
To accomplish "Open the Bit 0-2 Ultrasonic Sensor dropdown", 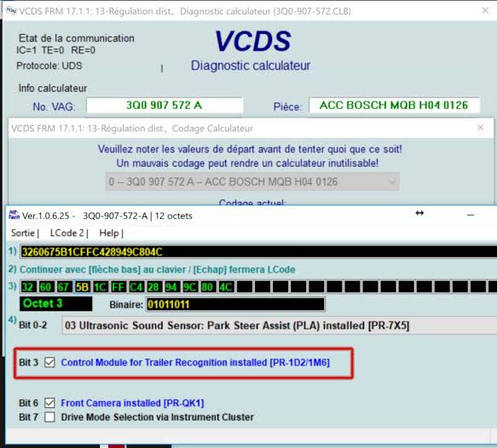I will (x=280, y=325).
